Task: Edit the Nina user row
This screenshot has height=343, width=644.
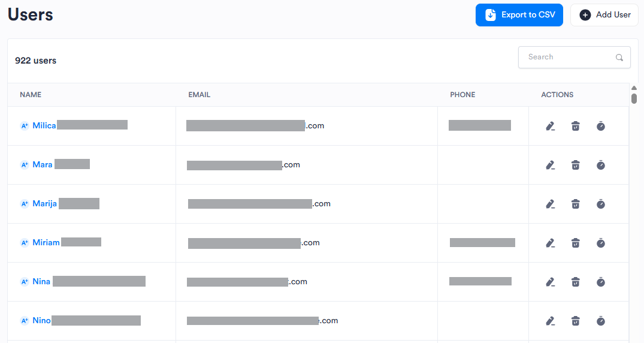Action: click(x=551, y=282)
